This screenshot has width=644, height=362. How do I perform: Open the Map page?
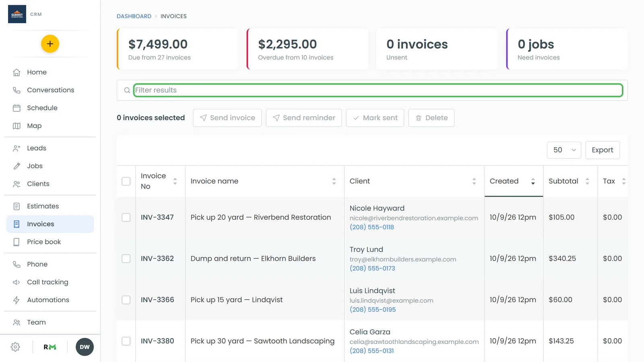[50, 126]
